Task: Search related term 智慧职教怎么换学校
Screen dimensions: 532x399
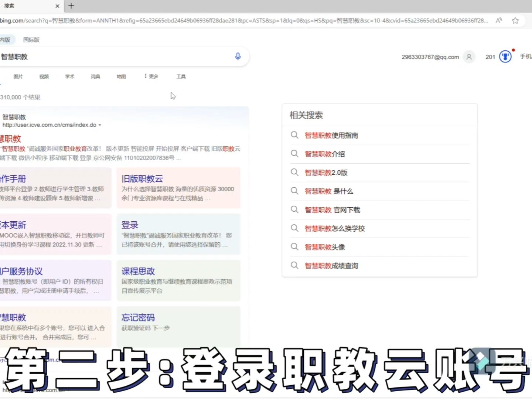Action: point(335,228)
